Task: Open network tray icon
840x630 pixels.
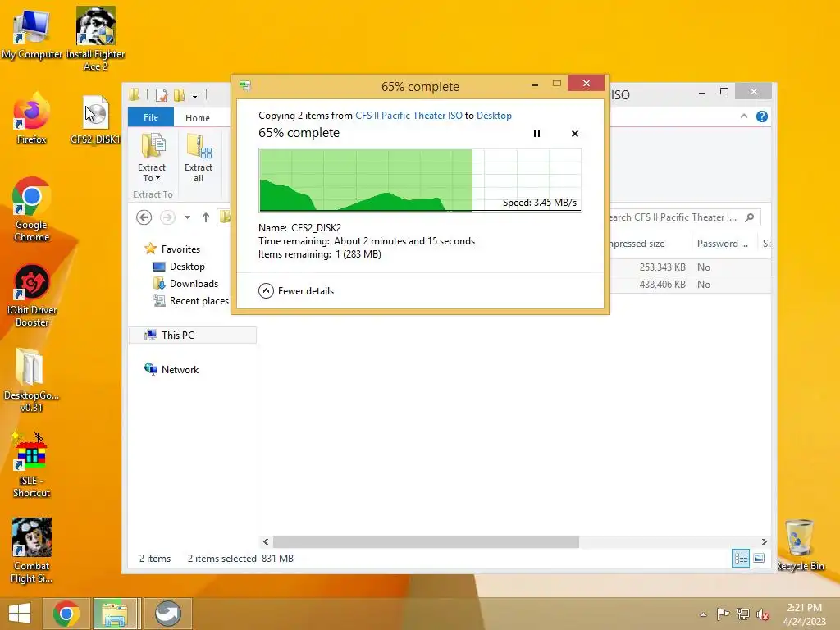Action: [x=742, y=614]
